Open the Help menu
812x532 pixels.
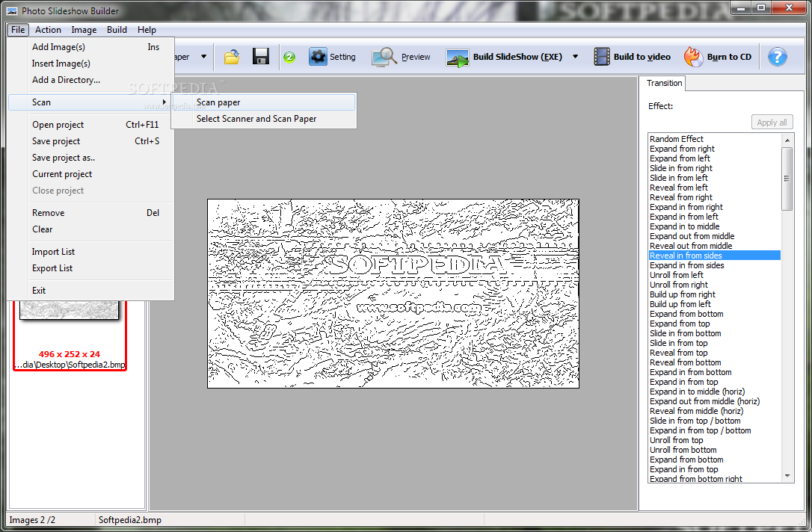pos(147,29)
